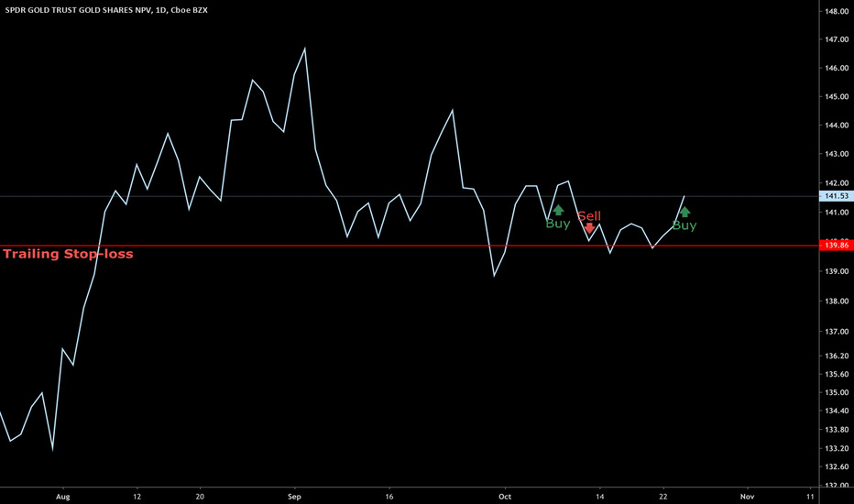Click the 133.80 price axis label
This screenshot has width=854, height=504.
pos(837,430)
